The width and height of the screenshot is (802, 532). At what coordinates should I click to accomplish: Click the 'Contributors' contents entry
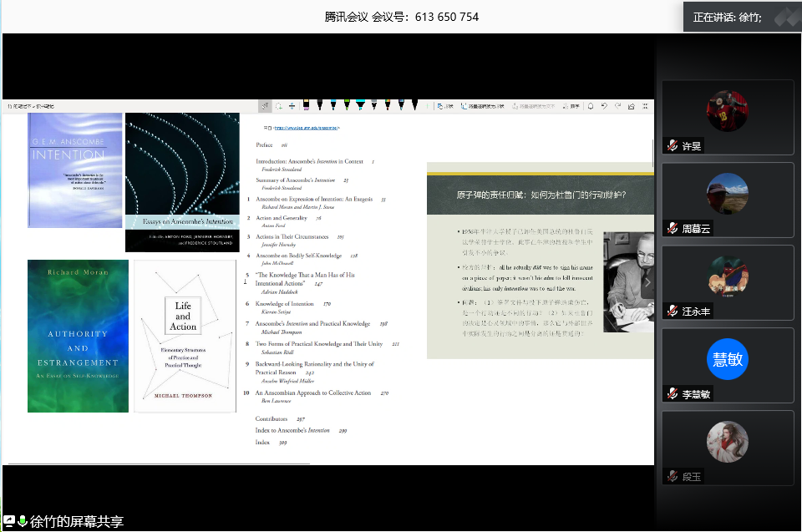click(x=271, y=418)
